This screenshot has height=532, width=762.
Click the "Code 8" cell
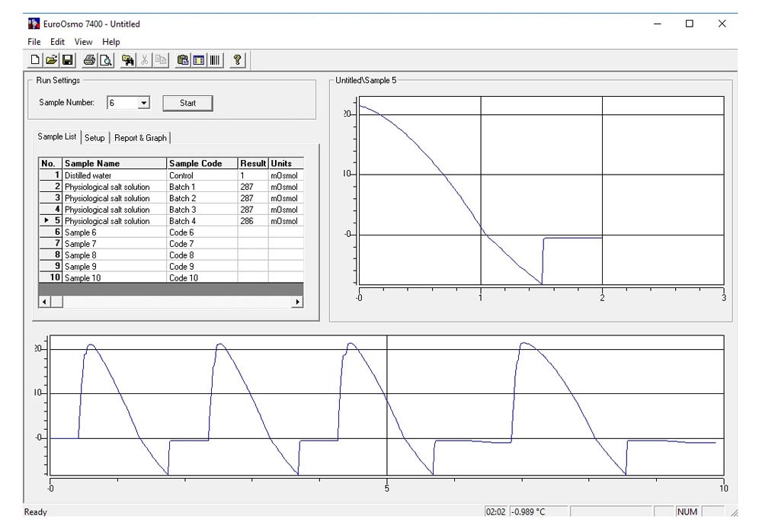[202, 255]
